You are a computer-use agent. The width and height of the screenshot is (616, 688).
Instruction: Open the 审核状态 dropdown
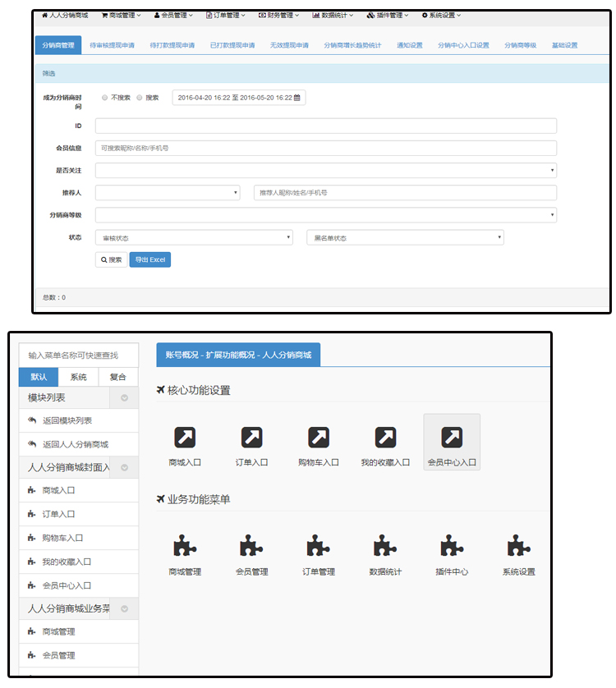coord(194,237)
